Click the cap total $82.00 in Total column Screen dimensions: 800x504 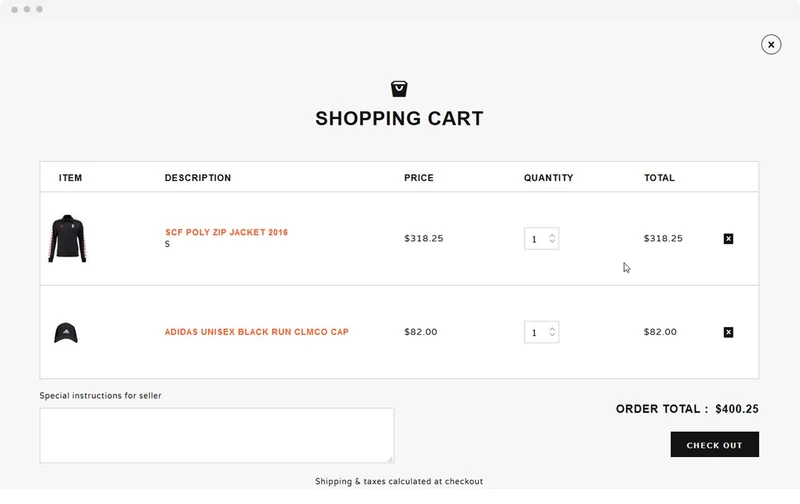pos(660,332)
